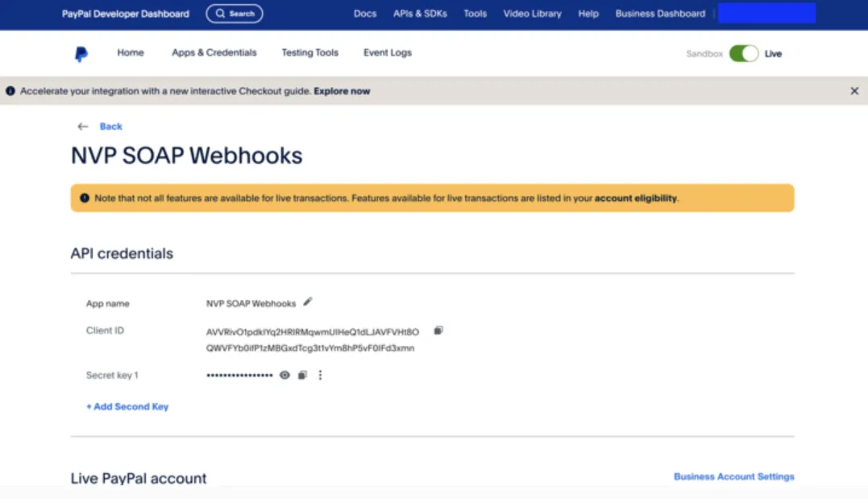The image size is (868, 499).
Task: Open the Tools menu
Action: click(x=475, y=13)
